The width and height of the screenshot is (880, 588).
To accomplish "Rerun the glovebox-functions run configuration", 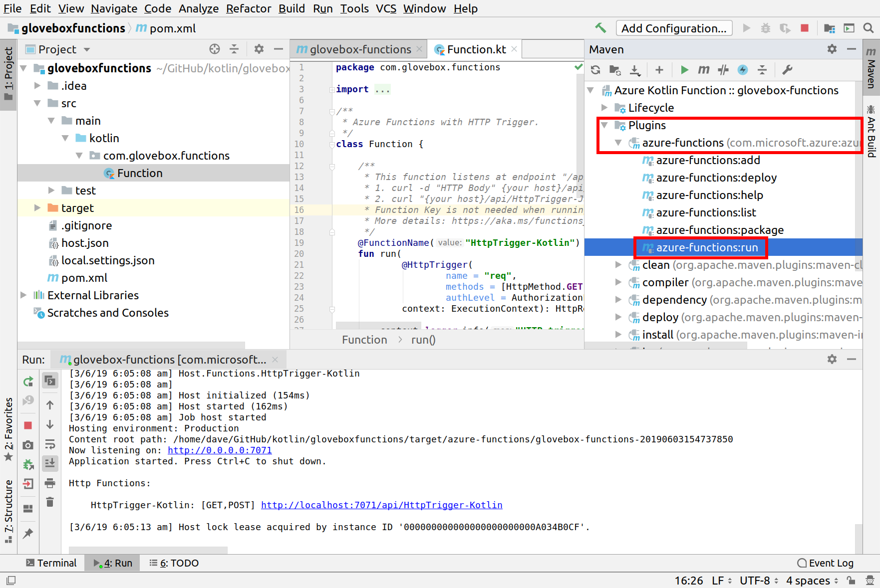I will [28, 382].
